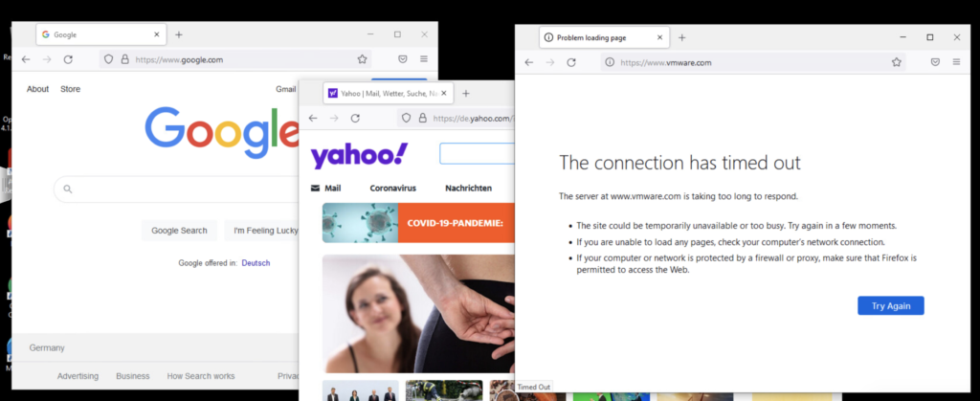Open Gmail link on Google page
980x401 pixels.
[285, 89]
